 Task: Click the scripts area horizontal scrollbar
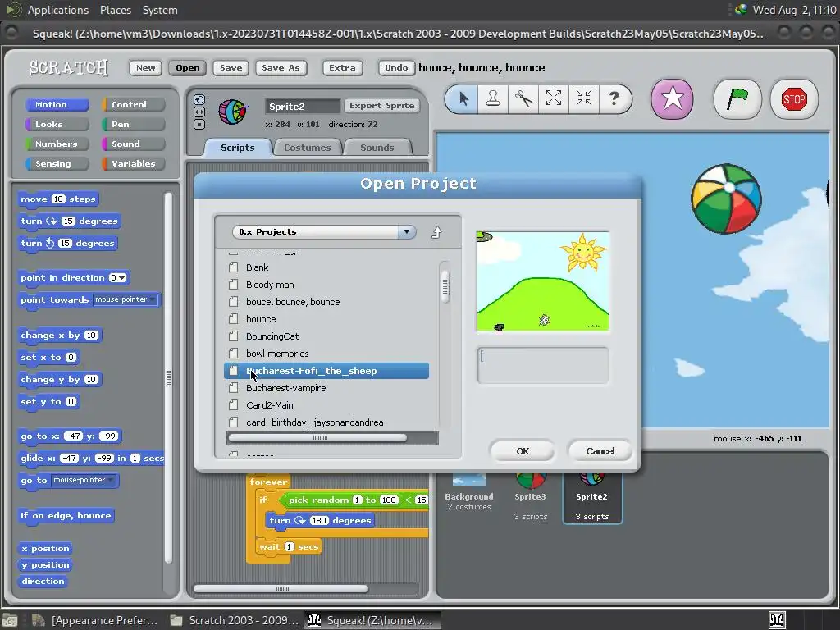click(x=281, y=588)
